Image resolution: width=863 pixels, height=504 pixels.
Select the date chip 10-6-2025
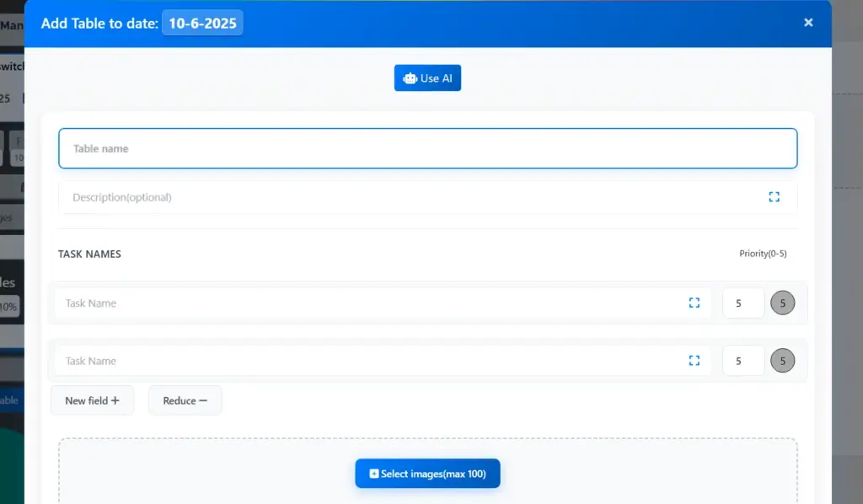[x=202, y=23]
